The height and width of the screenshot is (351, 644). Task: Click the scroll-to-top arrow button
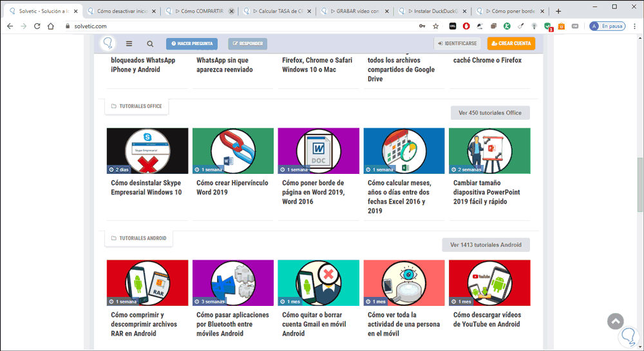tap(616, 321)
